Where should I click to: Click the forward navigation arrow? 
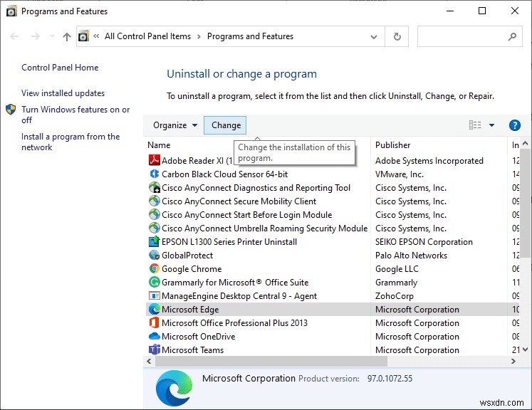tap(36, 36)
